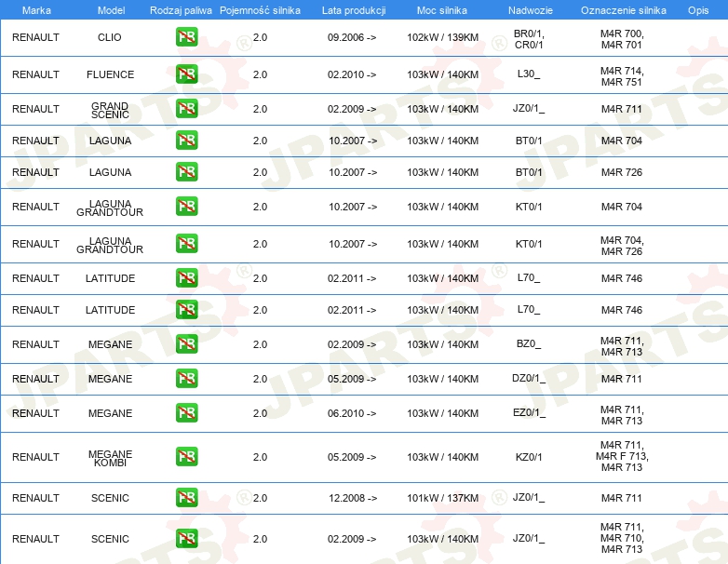
Task: Click 103kW / 140KM in the MEGANE KOMBI row
Action: (x=442, y=457)
